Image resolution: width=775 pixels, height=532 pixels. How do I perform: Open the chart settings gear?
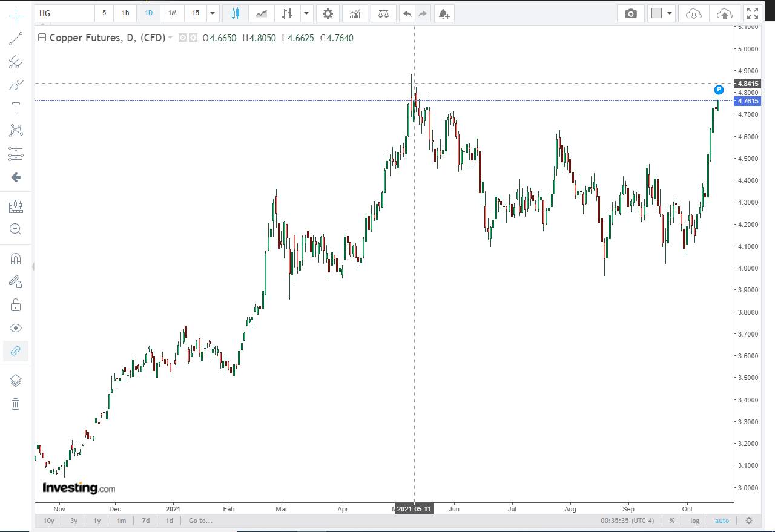pos(328,13)
